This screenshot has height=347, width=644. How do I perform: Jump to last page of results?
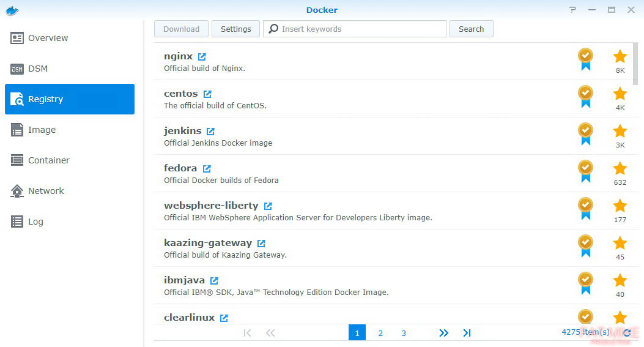click(467, 333)
